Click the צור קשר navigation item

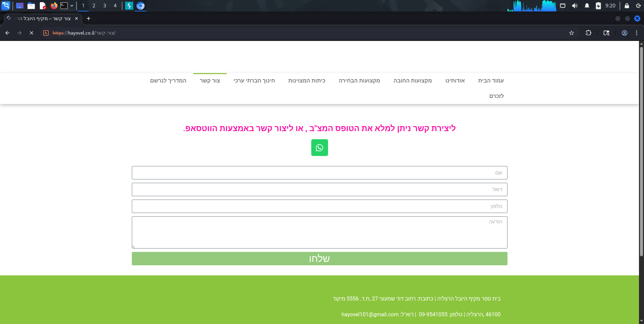(210, 80)
